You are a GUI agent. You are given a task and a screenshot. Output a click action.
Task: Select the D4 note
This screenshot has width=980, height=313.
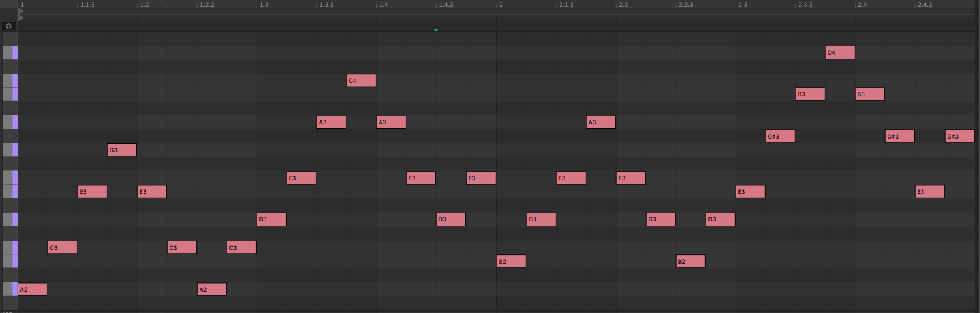click(840, 53)
